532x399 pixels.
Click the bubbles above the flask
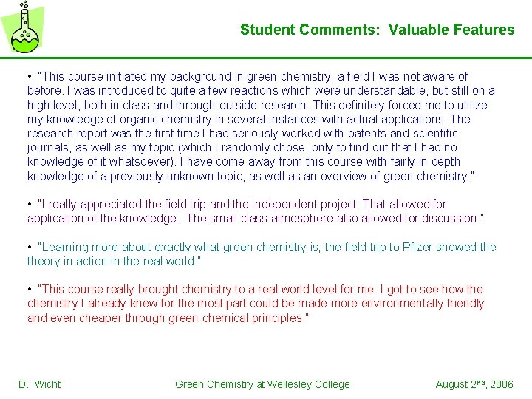coord(24,4)
